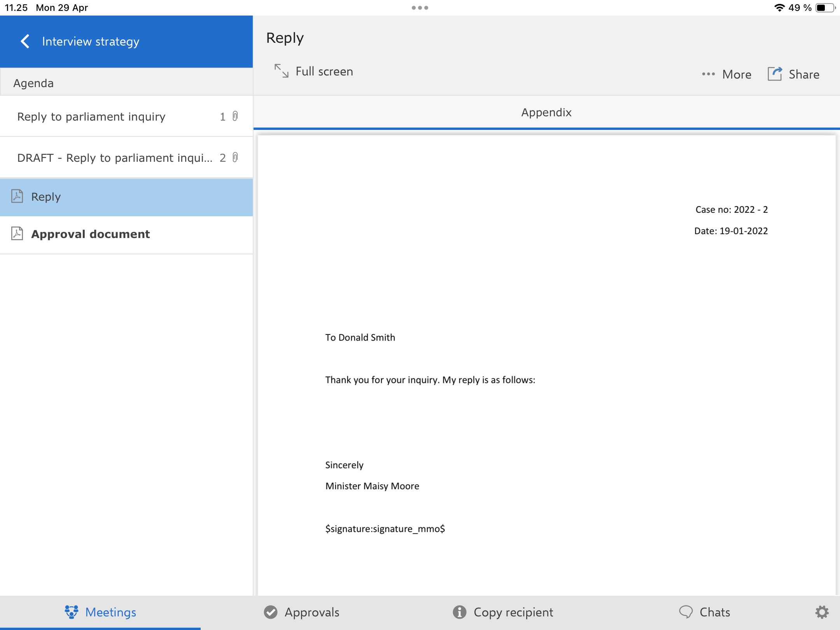Viewport: 840px width, 630px height.
Task: Tap the back chevron beside Interview strategy
Action: [x=25, y=41]
